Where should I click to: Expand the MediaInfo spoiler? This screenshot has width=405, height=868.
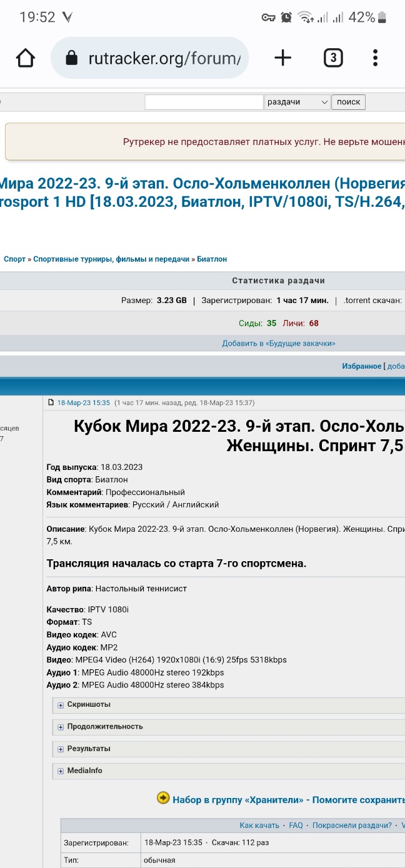[x=84, y=771]
